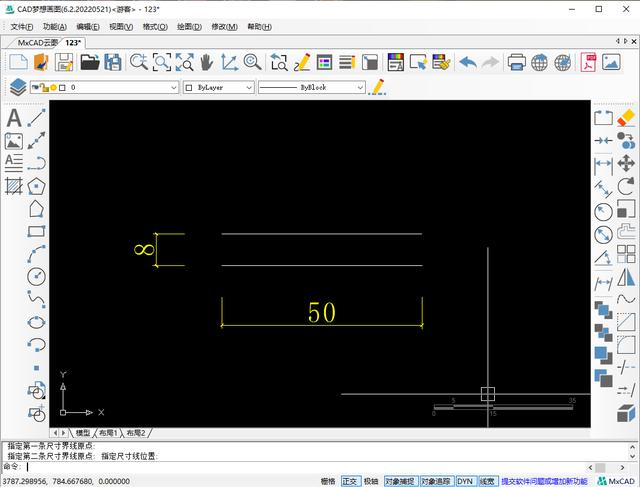Select the Polygon drawing tool

click(x=37, y=186)
